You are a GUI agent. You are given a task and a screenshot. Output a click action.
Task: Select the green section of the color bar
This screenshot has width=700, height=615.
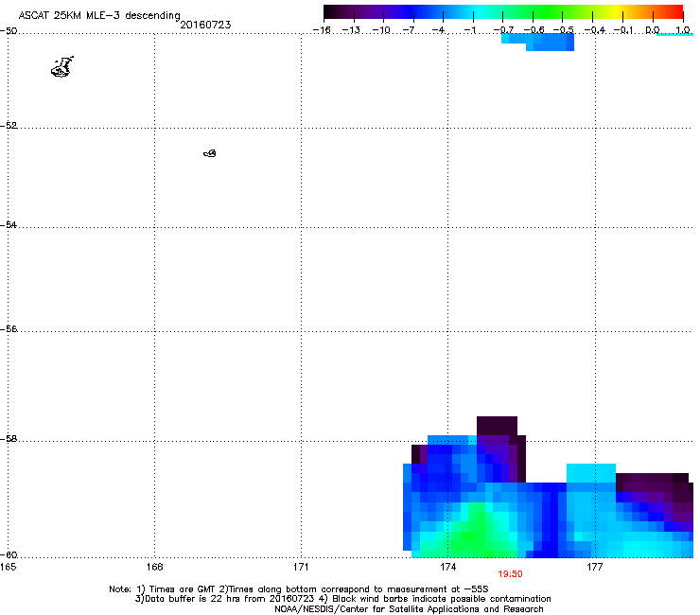click(547, 11)
